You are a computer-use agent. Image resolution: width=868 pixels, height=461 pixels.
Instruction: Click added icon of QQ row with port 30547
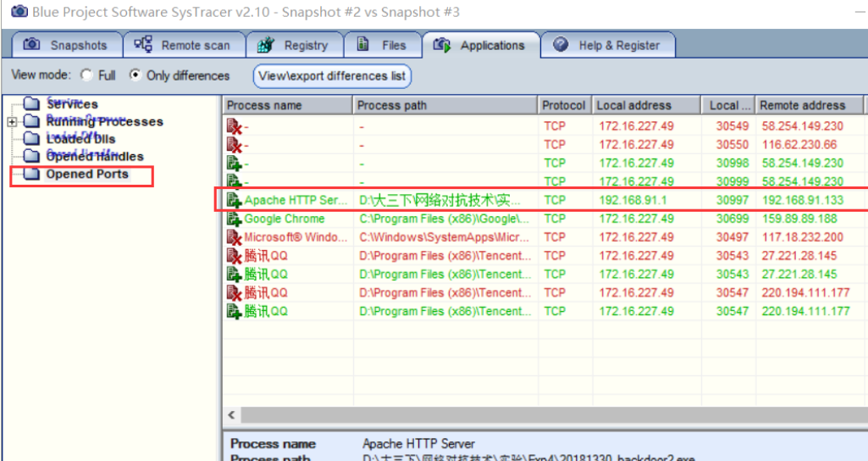(x=235, y=311)
